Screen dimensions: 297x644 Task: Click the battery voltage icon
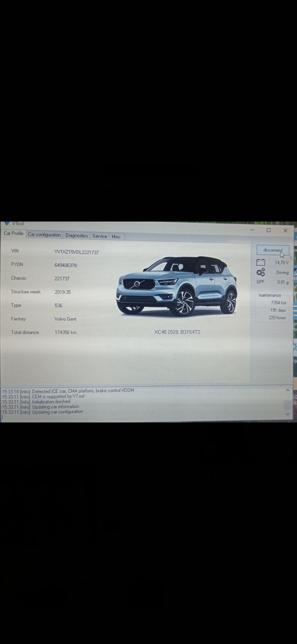pos(260,262)
